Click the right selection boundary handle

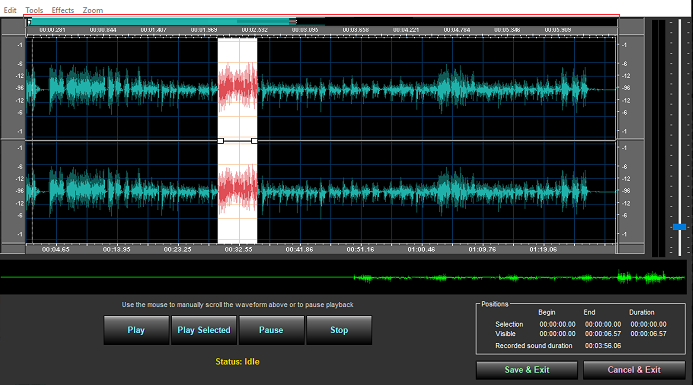click(x=254, y=141)
